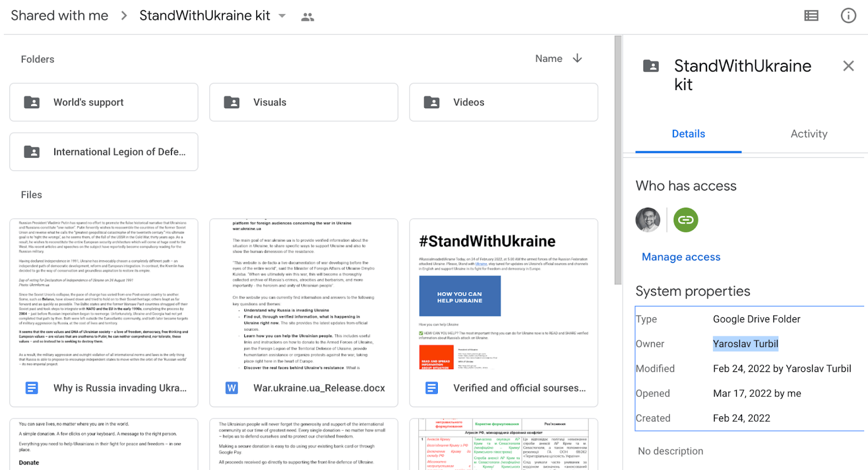Click the Opened Mar 17, 2022 by me value
868x470 pixels.
click(x=757, y=394)
